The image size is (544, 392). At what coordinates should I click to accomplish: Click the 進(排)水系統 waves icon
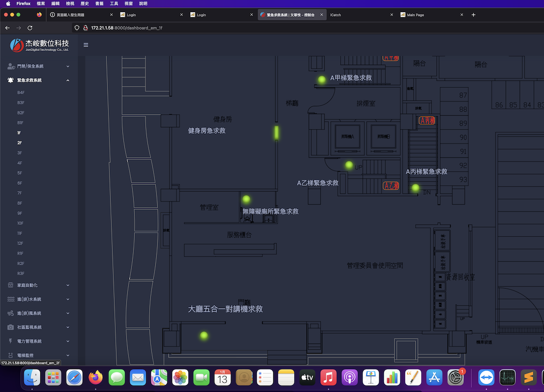[11, 299]
